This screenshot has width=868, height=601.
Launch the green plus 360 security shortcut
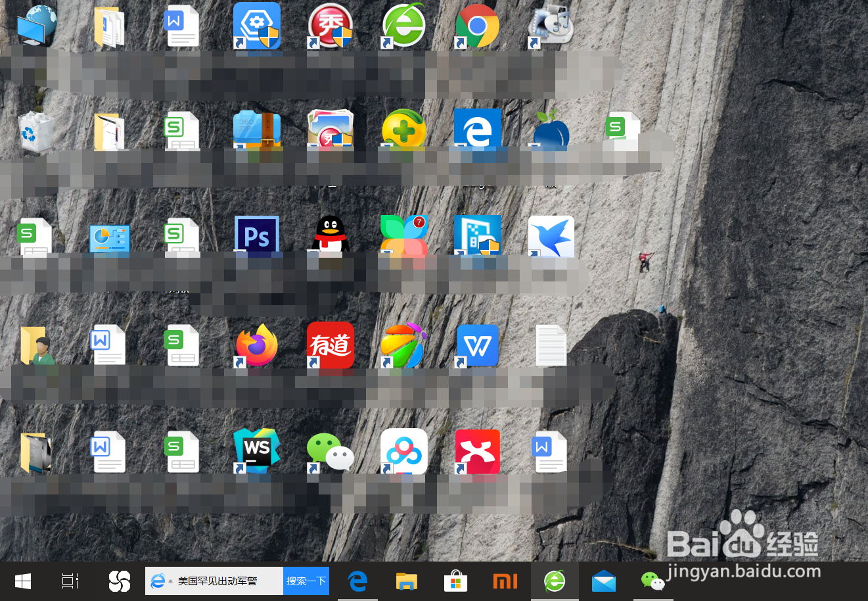click(403, 132)
